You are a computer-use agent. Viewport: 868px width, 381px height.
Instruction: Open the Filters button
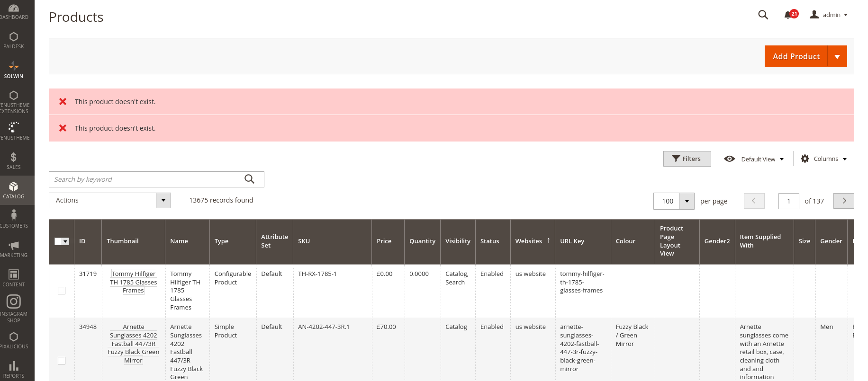tap(687, 159)
